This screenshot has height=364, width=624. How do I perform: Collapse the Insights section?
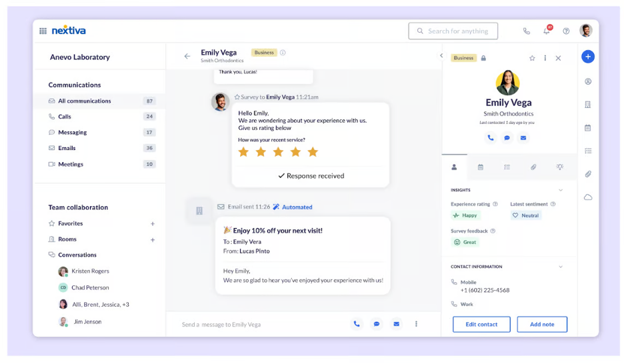[x=560, y=190]
